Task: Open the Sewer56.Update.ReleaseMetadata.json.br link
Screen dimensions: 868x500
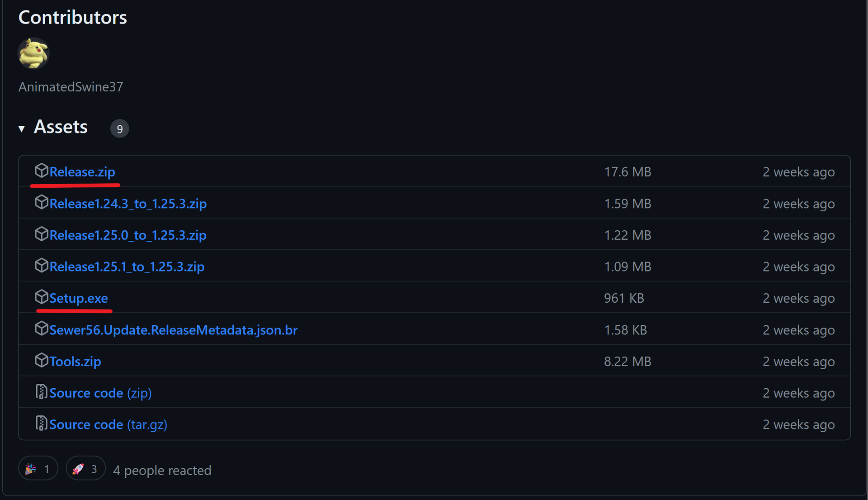Action: point(173,330)
